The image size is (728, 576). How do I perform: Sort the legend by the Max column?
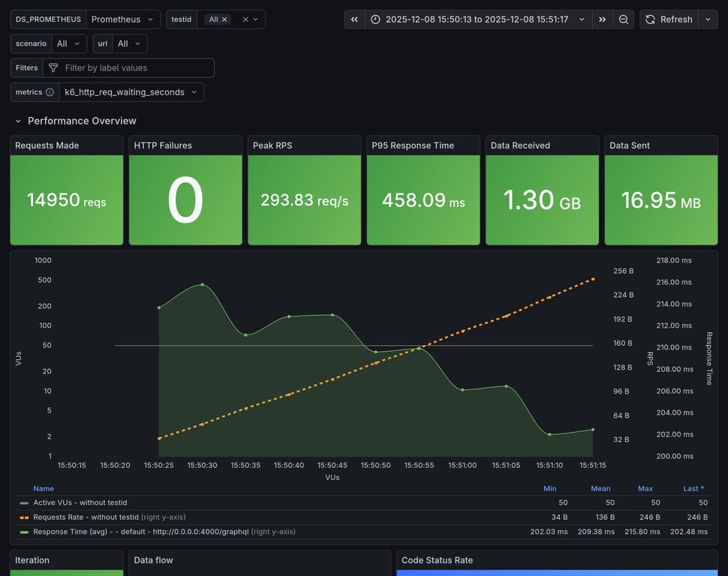tap(645, 488)
